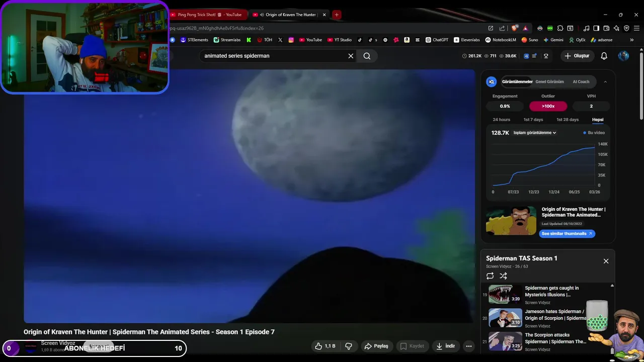The image size is (644, 362).
Task: Toggle the Brave VPN icon in toolbar
Action: [x=626, y=28]
